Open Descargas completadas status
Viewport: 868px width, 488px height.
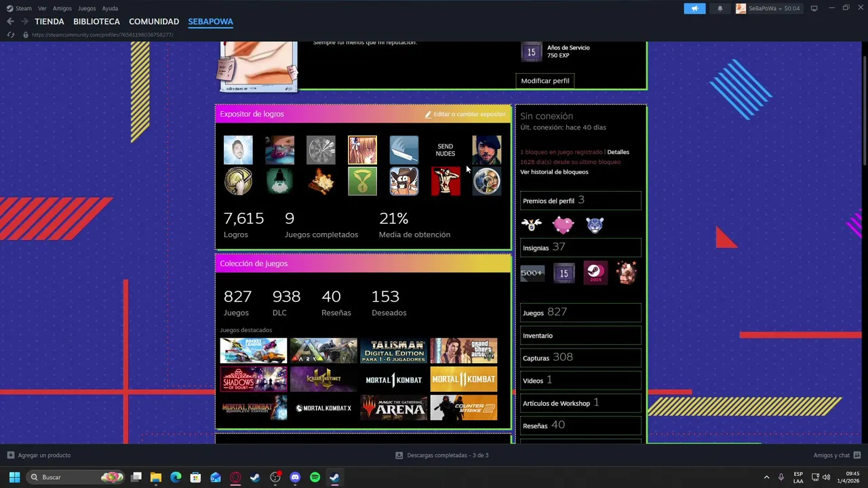tap(442, 455)
